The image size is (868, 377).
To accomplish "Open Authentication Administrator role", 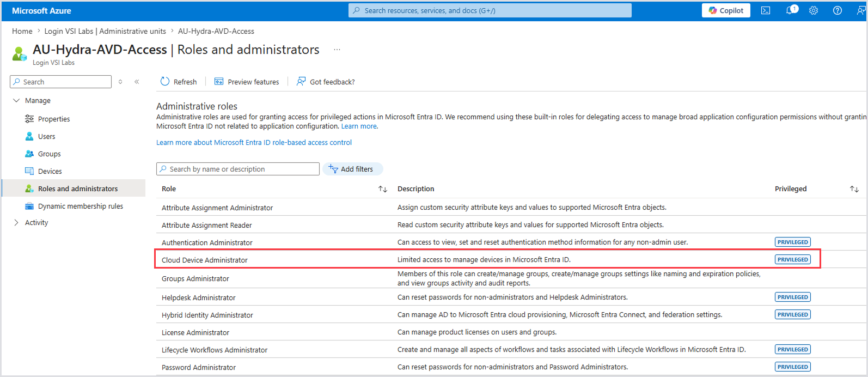I will click(207, 242).
